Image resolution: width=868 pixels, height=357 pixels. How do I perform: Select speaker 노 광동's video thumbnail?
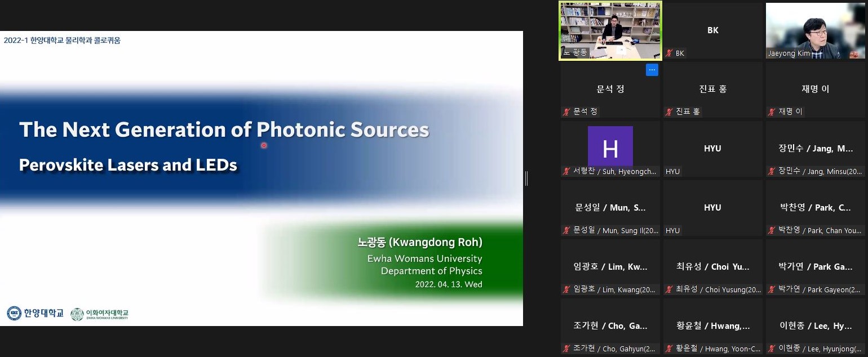tap(610, 30)
